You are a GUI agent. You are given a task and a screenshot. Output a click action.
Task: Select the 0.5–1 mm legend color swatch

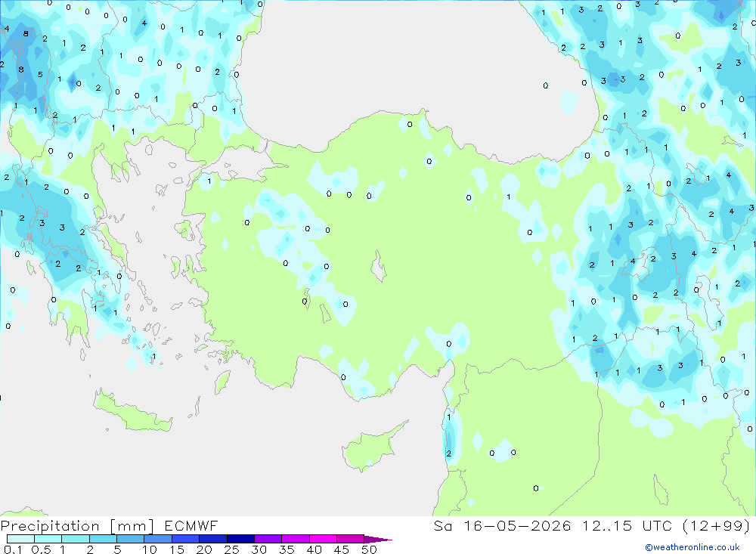coord(48,539)
